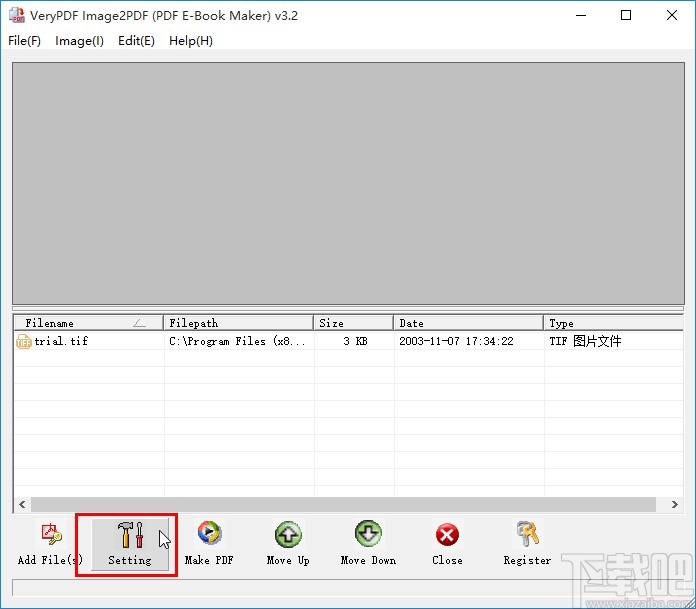Open the File(F) menu
This screenshot has height=609, width=696.
click(24, 41)
